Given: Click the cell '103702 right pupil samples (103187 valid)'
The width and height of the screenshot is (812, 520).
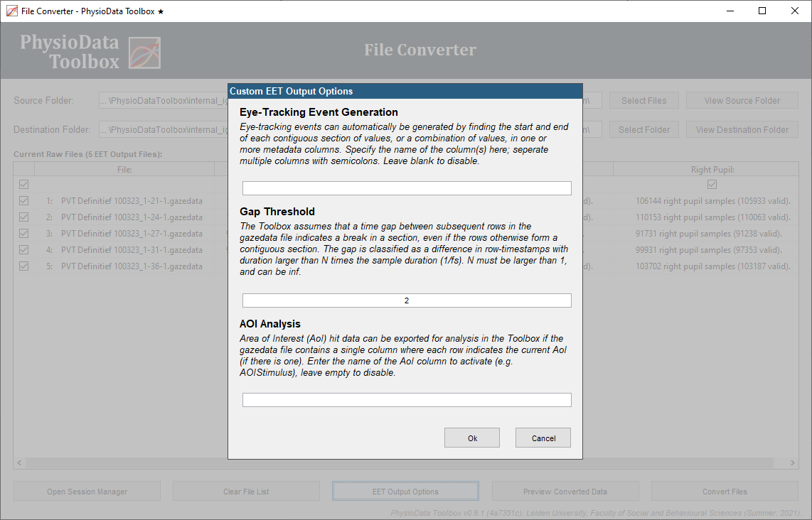Looking at the screenshot, I should (712, 266).
